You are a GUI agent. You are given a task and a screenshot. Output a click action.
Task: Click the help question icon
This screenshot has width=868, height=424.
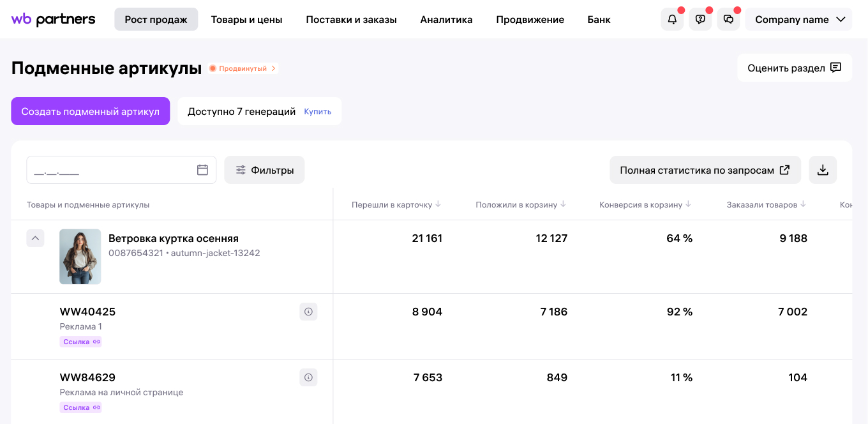[700, 19]
